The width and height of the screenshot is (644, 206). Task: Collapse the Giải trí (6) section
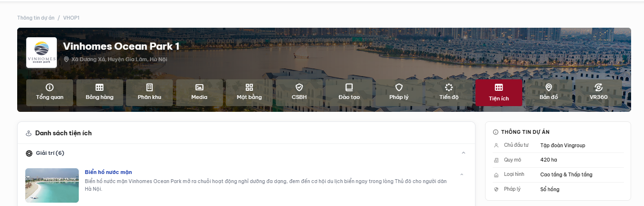[x=463, y=153]
